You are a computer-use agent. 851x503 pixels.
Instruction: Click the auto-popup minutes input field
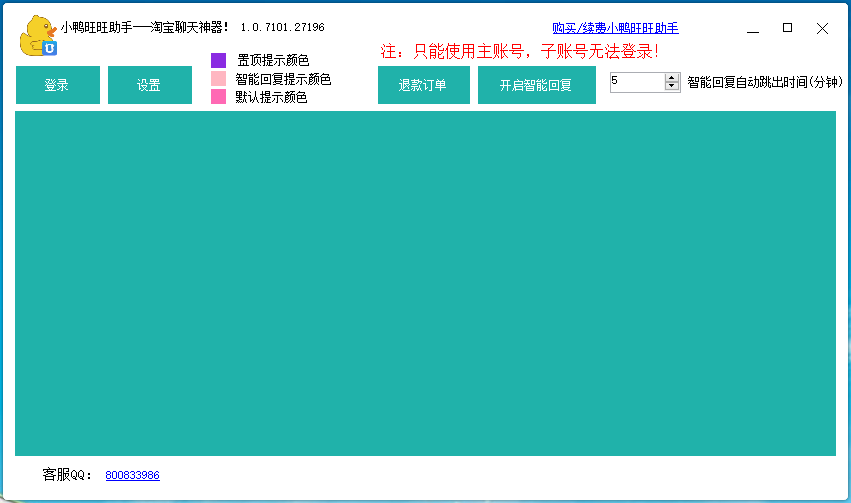click(x=637, y=82)
